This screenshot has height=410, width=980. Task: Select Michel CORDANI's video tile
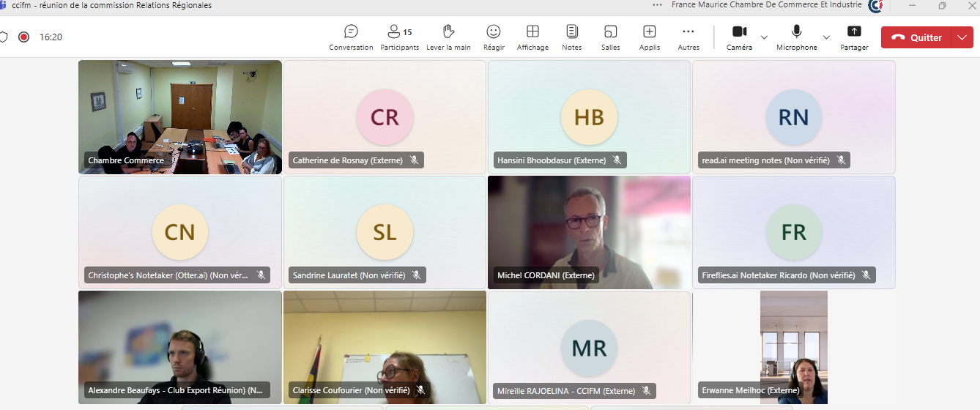(x=589, y=232)
